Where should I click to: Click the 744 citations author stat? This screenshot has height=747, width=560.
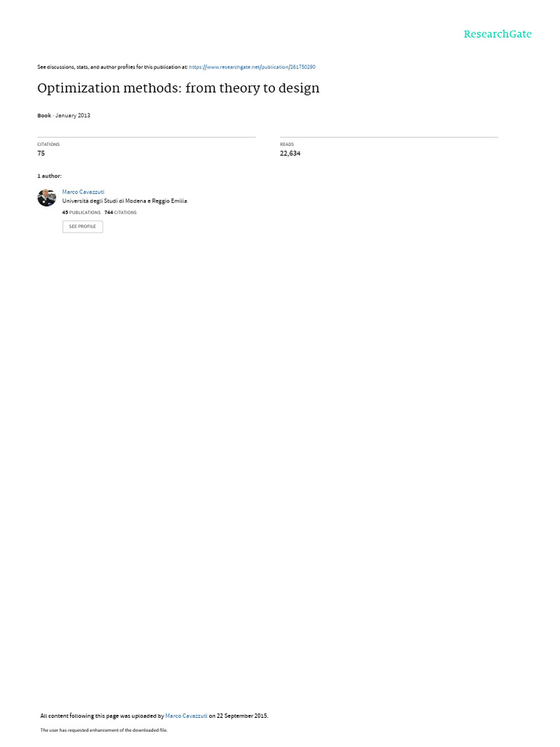(120, 212)
